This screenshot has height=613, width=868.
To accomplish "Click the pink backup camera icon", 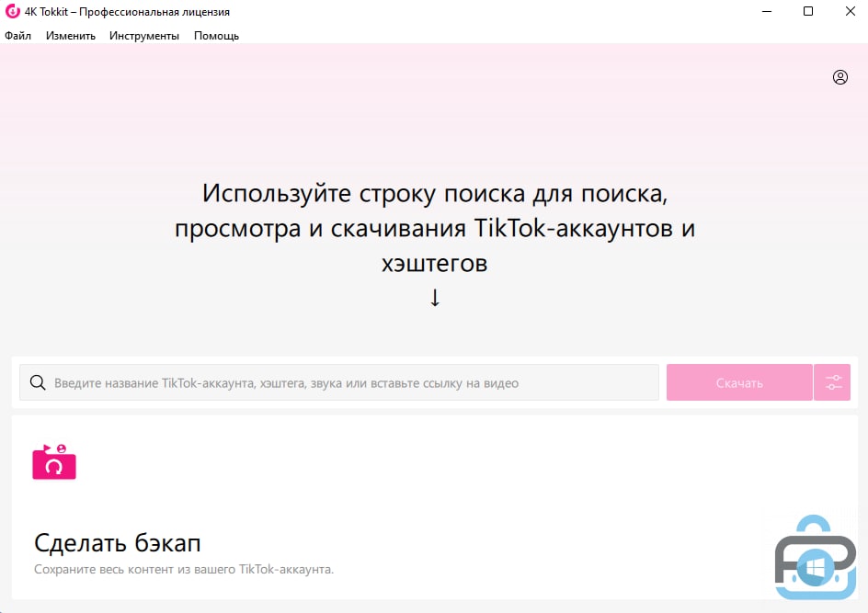I will tap(53, 461).
